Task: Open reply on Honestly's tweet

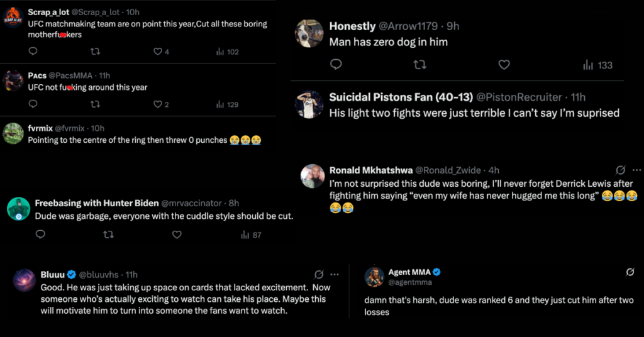Action: 336,64
